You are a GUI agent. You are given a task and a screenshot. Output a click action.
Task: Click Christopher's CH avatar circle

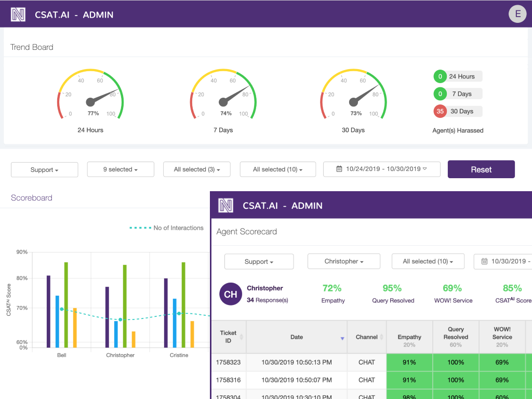[231, 294]
